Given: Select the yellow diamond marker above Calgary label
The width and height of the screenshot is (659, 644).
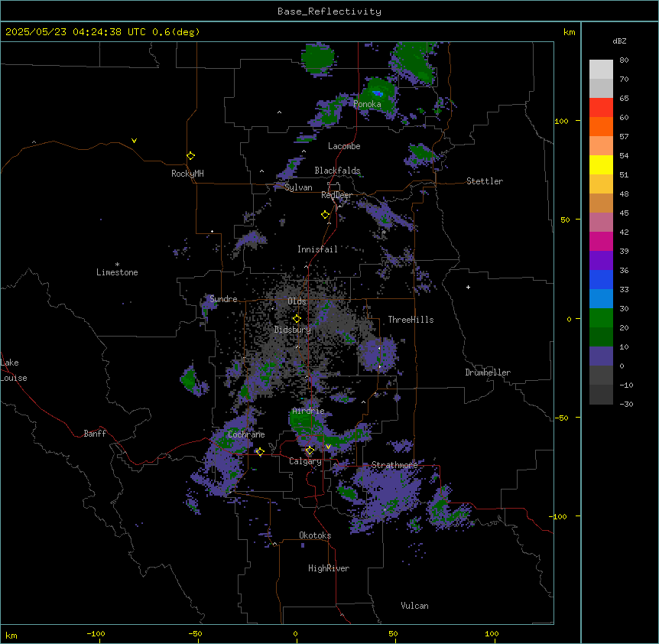Looking at the screenshot, I should point(310,450).
